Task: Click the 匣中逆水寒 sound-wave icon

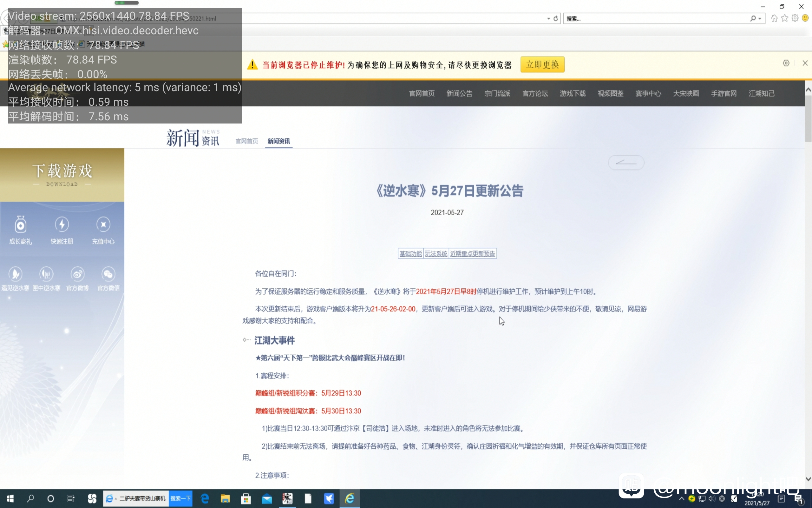Action: [x=46, y=274]
